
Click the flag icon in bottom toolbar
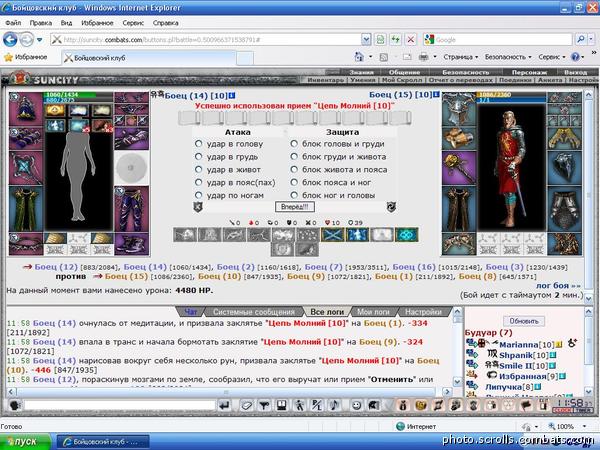pos(526,405)
